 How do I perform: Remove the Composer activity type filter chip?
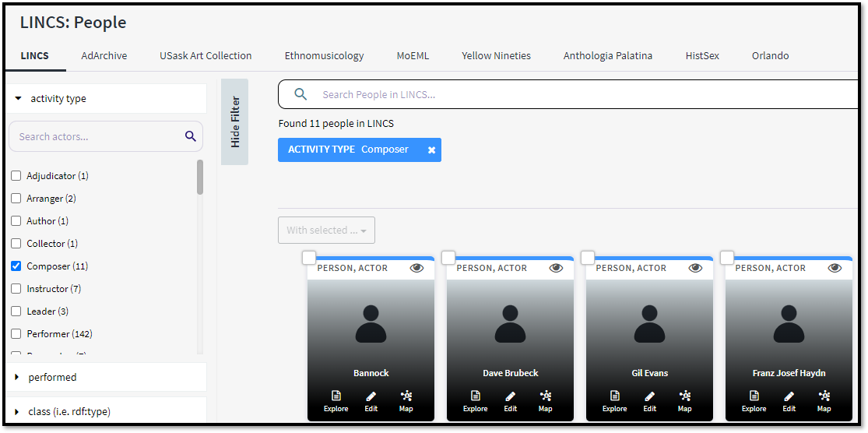pos(431,150)
